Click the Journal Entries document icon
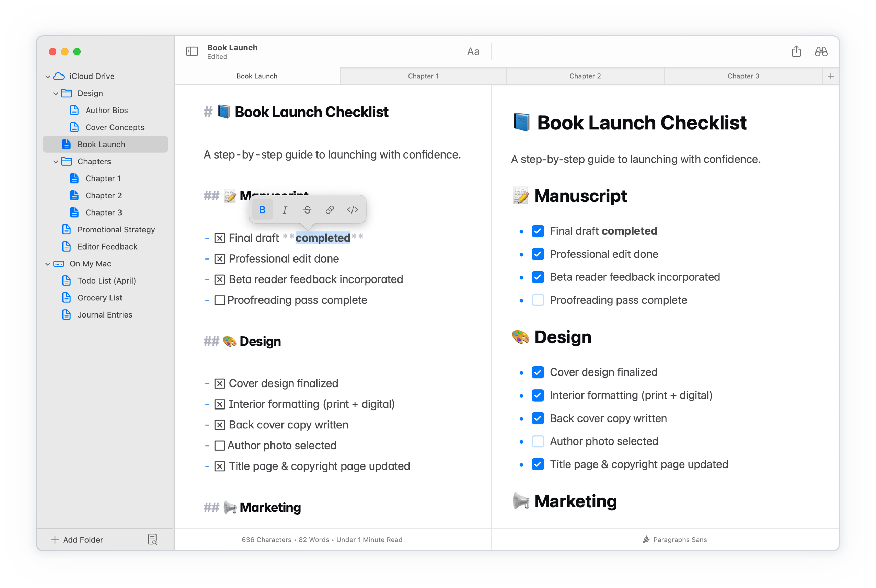Image resolution: width=876 pixels, height=588 pixels. coord(67,315)
